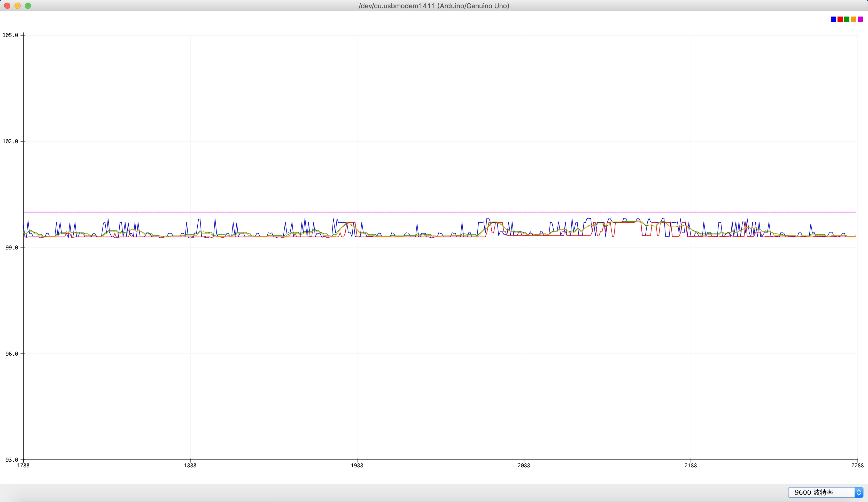Viewport: 868px width, 502px height.
Task: Click the baud rate dropdown's blue arrows
Action: pos(859,492)
